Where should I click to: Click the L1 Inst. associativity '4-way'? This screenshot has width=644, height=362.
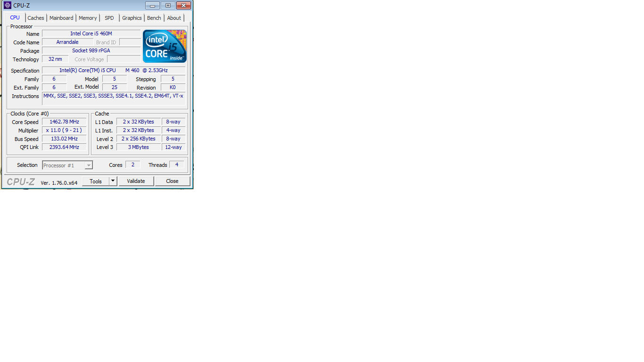pyautogui.click(x=173, y=130)
